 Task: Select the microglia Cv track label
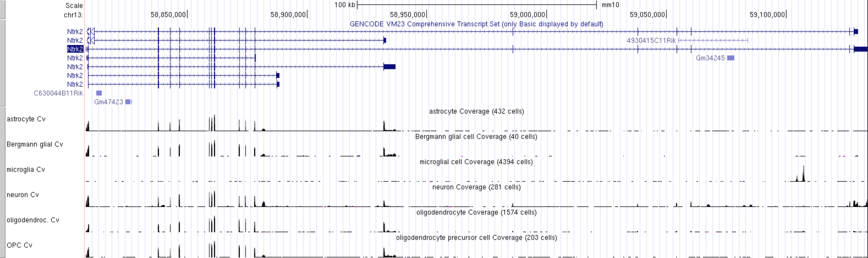point(26,170)
